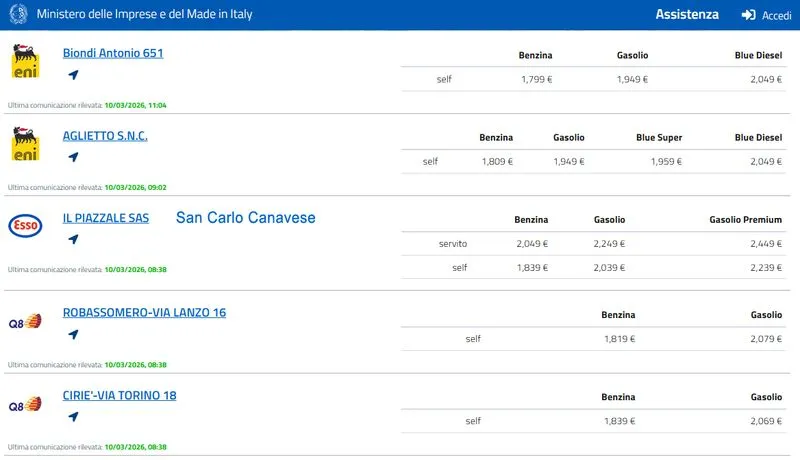Click the Esso logo for IL PIAZZALE SAS

[25, 227]
